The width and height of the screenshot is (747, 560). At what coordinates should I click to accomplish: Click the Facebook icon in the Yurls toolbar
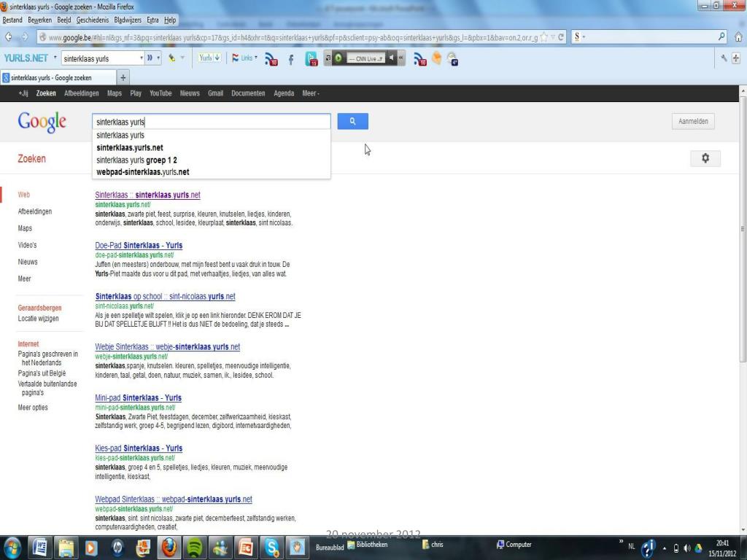[291, 59]
